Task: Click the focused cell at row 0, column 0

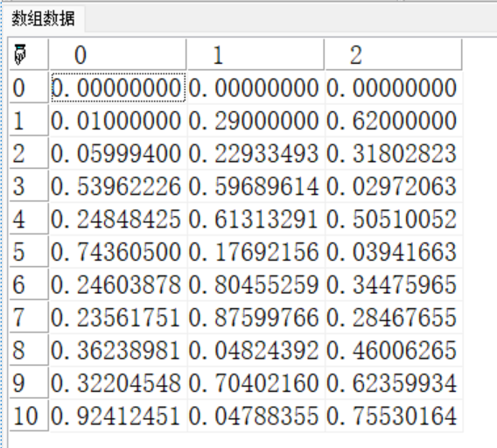Action: (118, 87)
